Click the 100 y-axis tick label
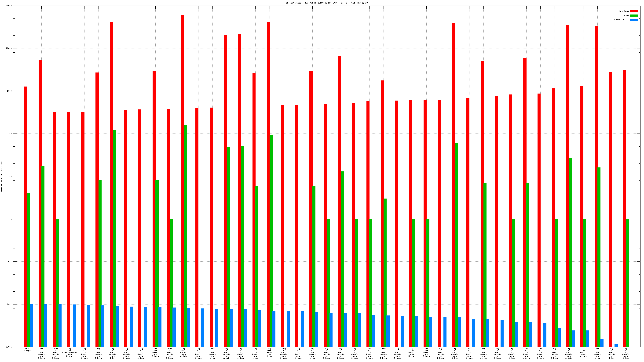The image size is (644, 362). 10,134
